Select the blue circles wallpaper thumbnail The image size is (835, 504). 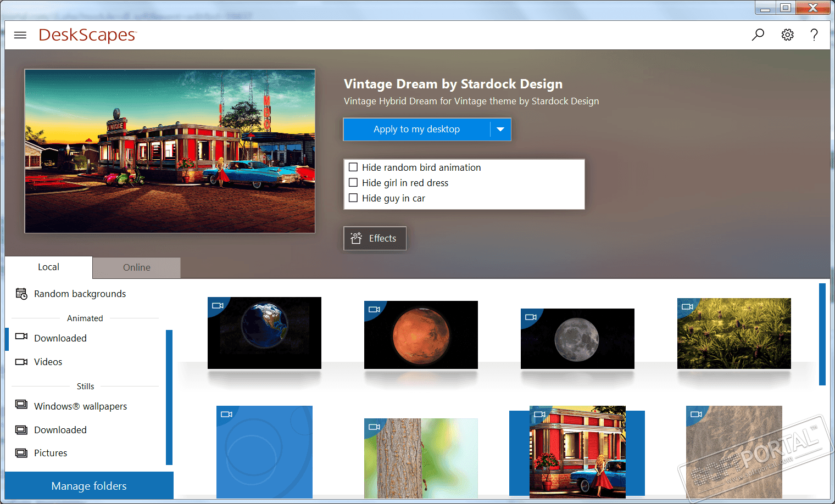tap(264, 452)
